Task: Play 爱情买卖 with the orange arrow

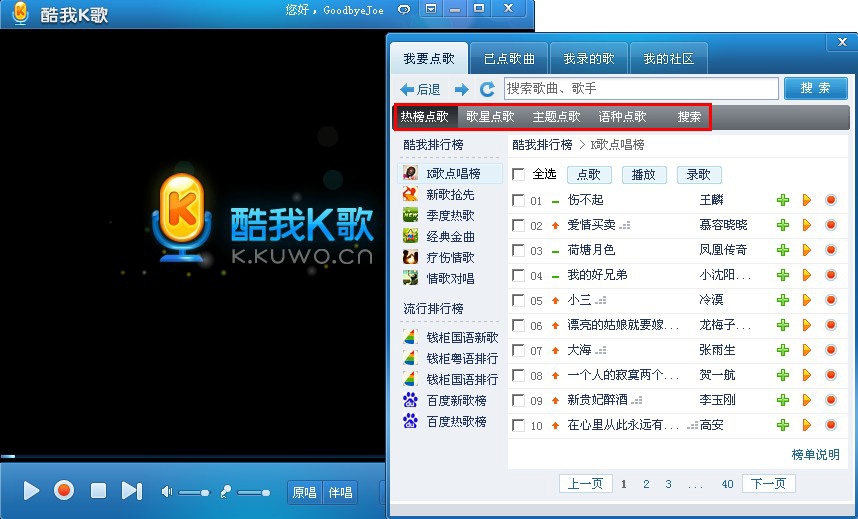Action: pos(807,225)
